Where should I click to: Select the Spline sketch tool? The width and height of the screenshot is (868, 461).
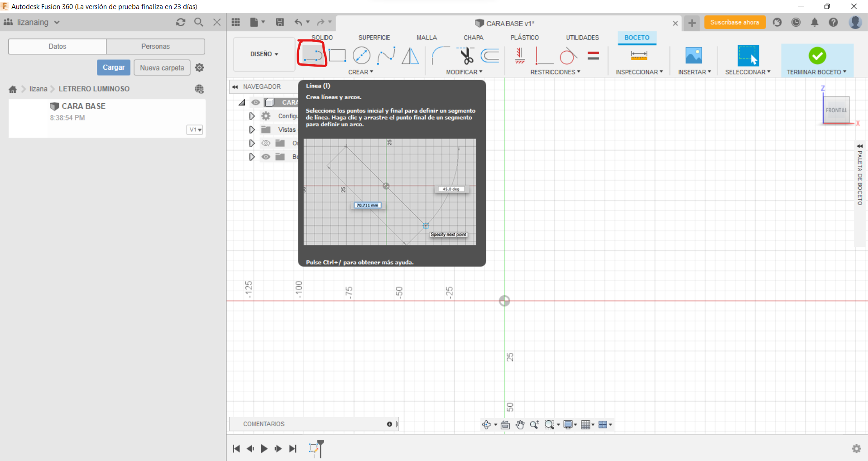click(x=386, y=55)
